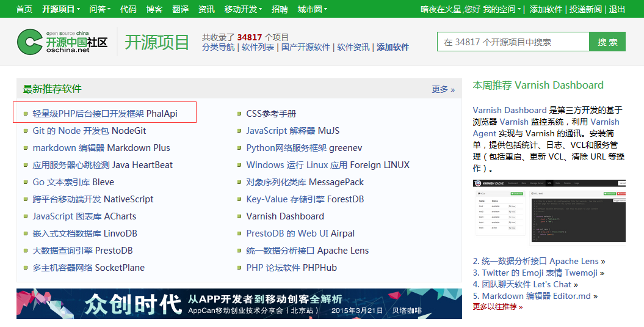Open the Varnish Cache dashboard screenshot

click(x=549, y=213)
